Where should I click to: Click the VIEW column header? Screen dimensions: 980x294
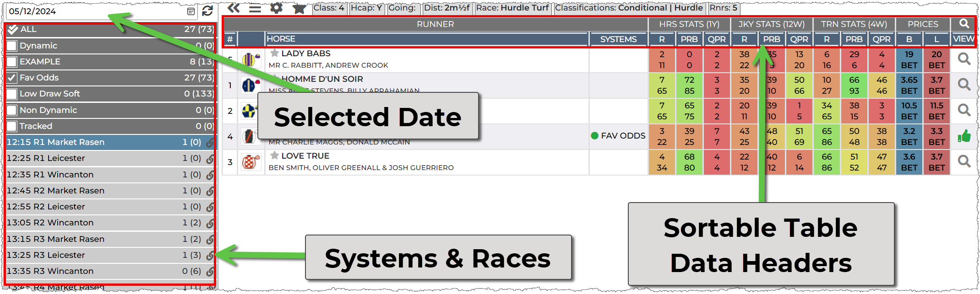(x=964, y=39)
